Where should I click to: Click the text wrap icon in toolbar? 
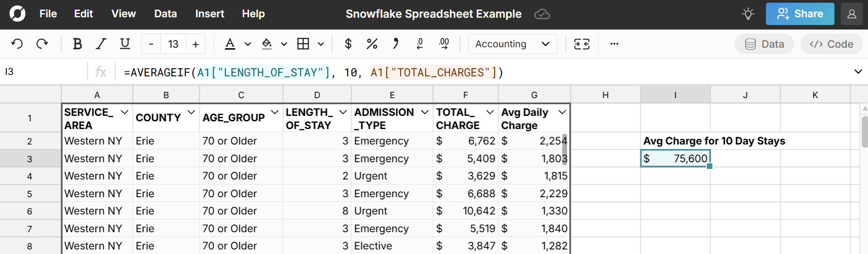[x=582, y=44]
